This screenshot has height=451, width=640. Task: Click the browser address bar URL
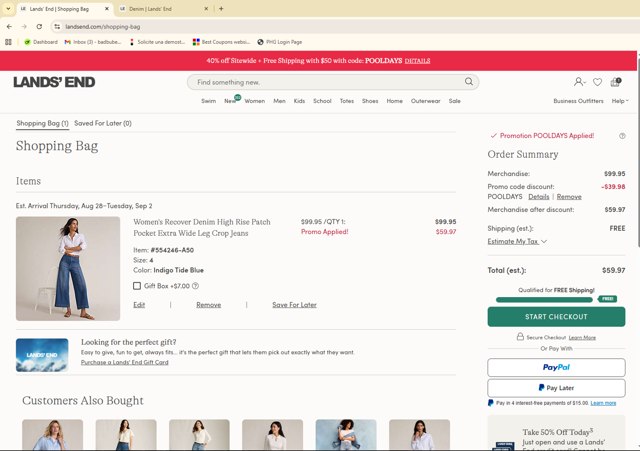click(x=103, y=27)
